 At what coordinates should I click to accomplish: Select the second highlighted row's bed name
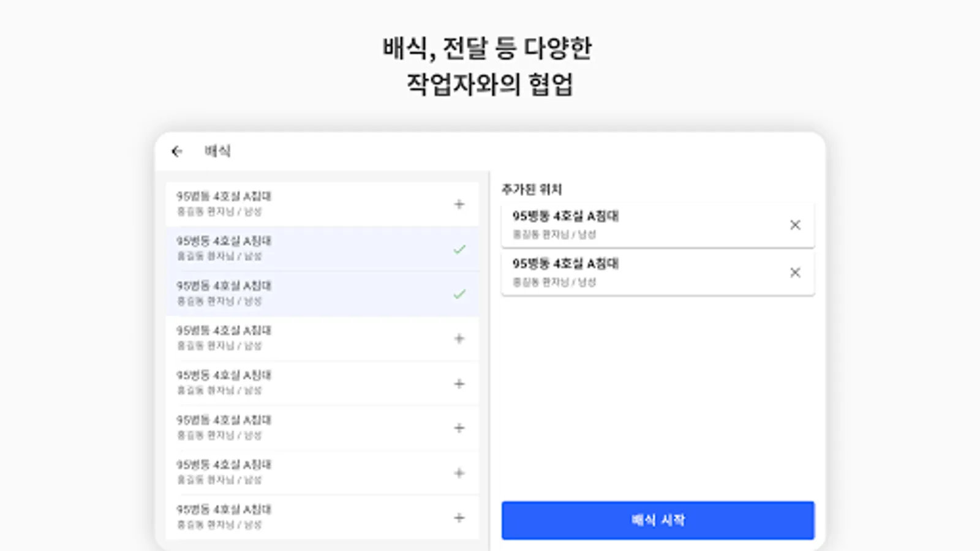click(224, 241)
